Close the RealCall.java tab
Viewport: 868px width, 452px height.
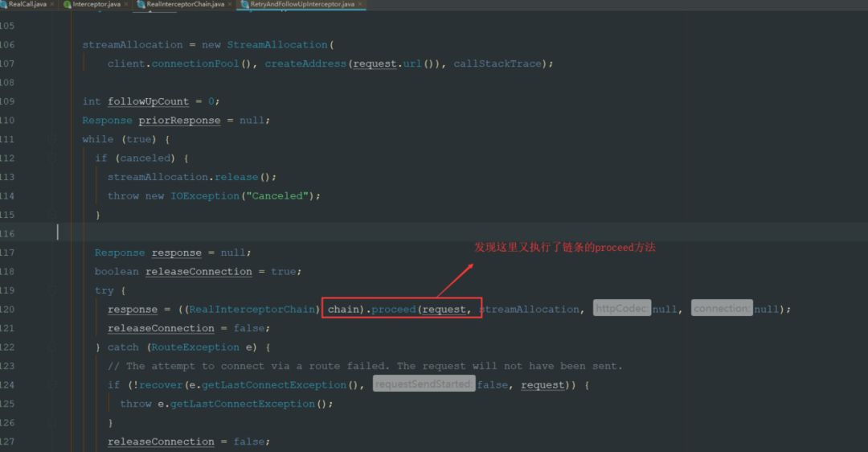pyautogui.click(x=52, y=4)
